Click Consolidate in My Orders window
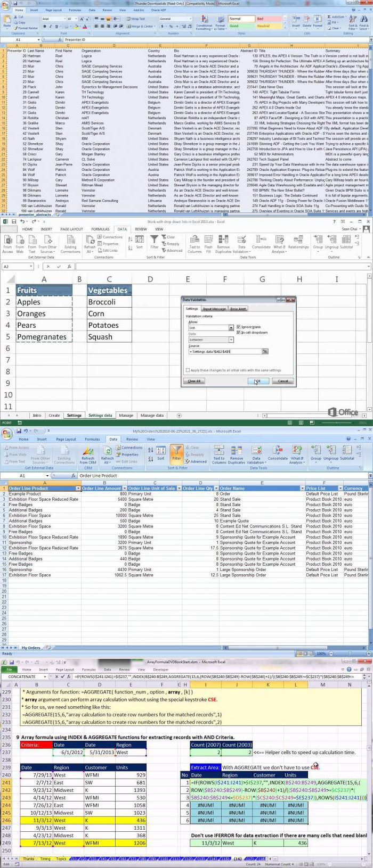Viewport: 373px width, 868px height. tap(278, 452)
